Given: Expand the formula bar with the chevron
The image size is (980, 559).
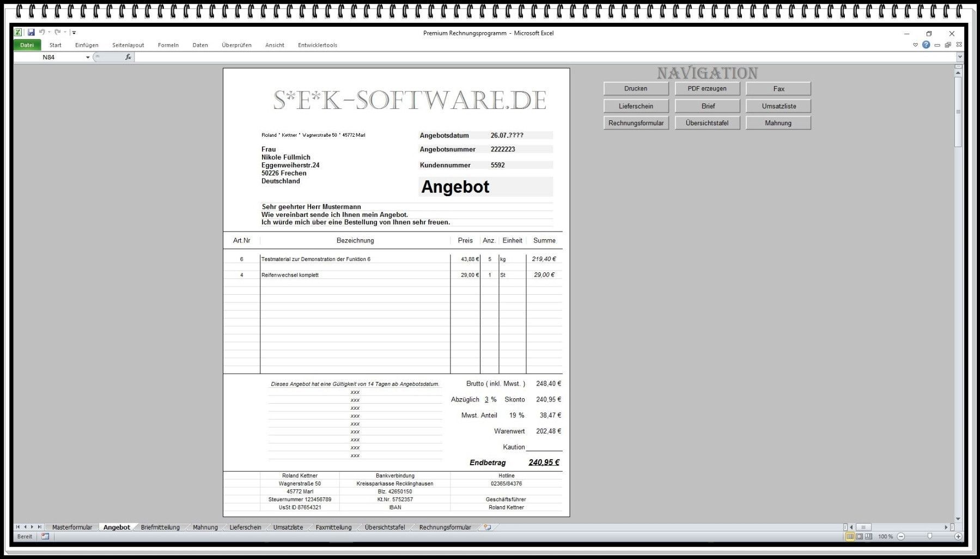Looking at the screenshot, I should [x=960, y=57].
